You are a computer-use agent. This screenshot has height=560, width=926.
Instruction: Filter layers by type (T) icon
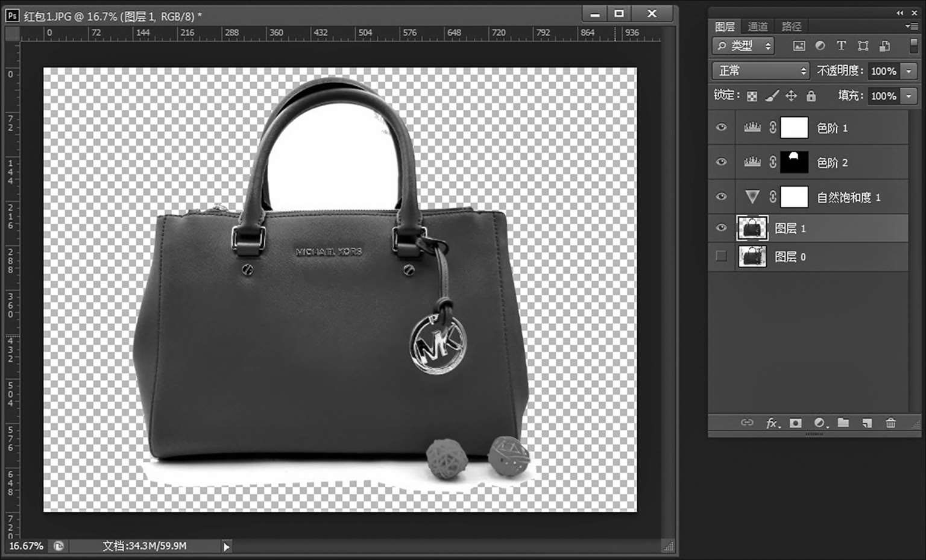841,46
